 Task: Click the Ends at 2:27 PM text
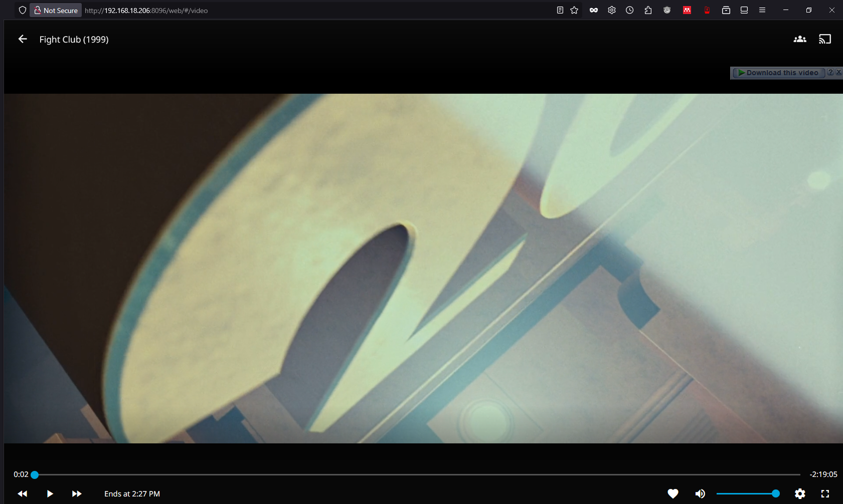(x=132, y=493)
